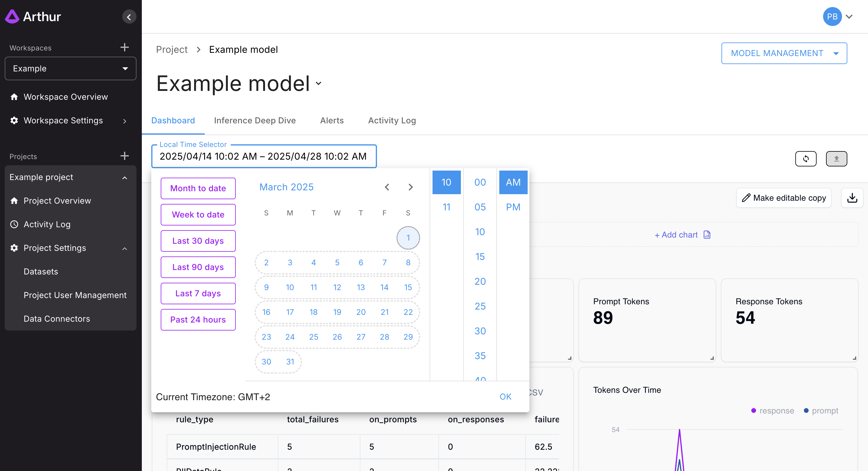Viewport: 868px width, 471px height.
Task: Go to next month in calendar
Action: pos(410,187)
